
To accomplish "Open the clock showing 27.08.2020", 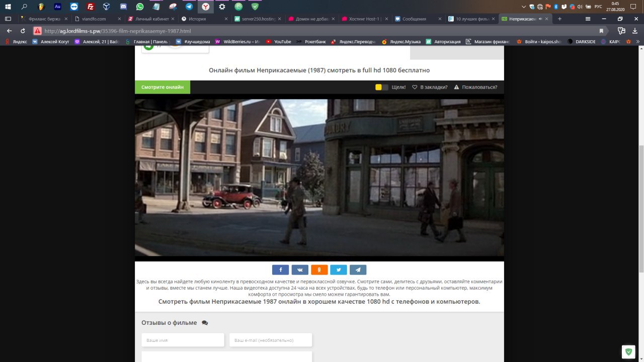I will [x=615, y=7].
